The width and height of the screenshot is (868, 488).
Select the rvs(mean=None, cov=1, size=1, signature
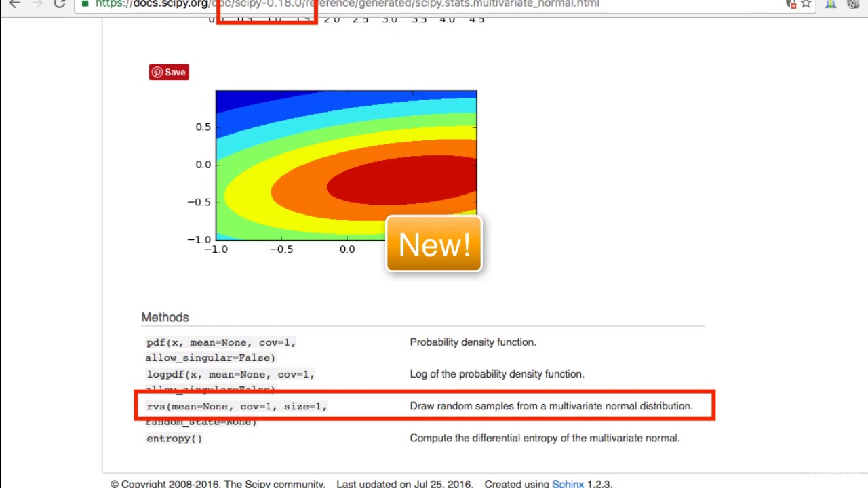click(237, 406)
